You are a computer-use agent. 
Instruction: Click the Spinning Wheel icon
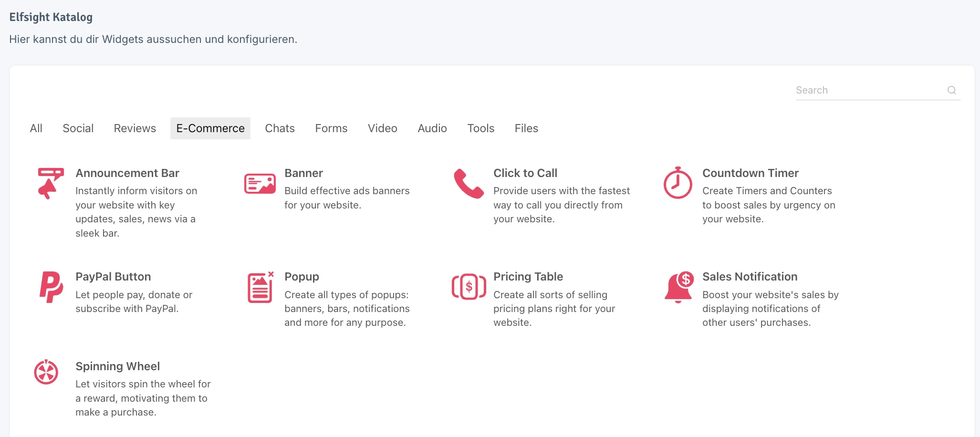[x=46, y=372]
